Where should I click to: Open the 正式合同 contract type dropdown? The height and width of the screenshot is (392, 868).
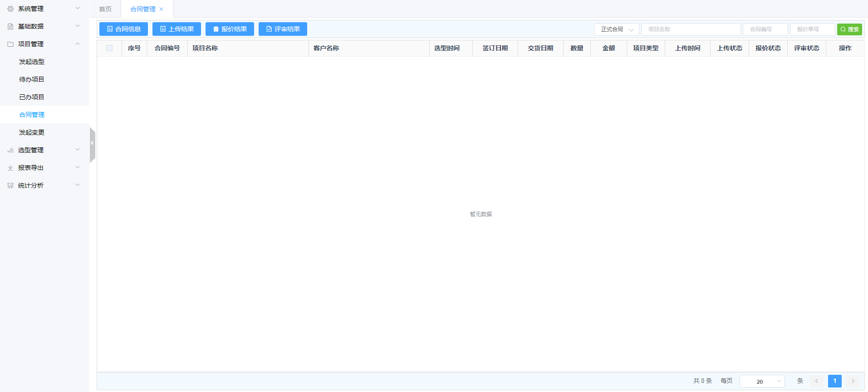(616, 29)
